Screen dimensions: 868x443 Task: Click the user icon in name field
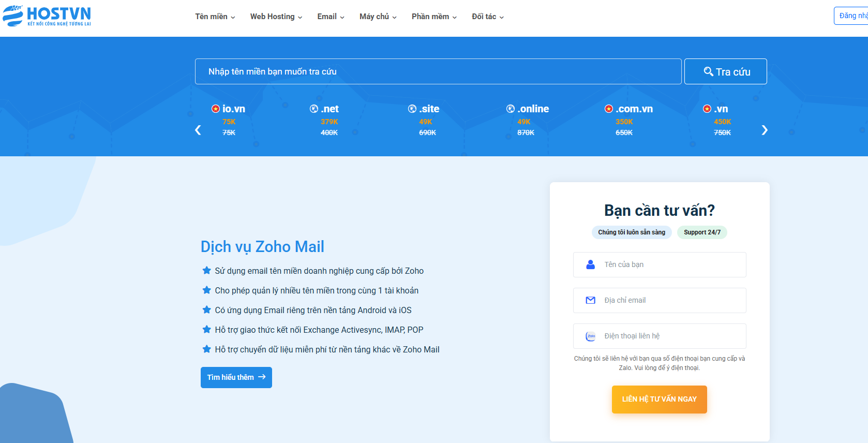tap(590, 264)
